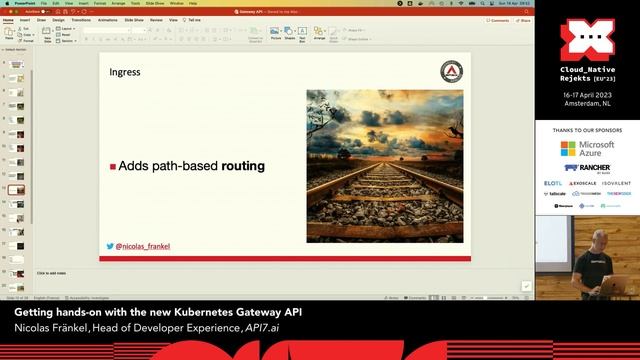Click the Comments button at top right
Viewport: 640px width, 360px height.
click(x=498, y=20)
